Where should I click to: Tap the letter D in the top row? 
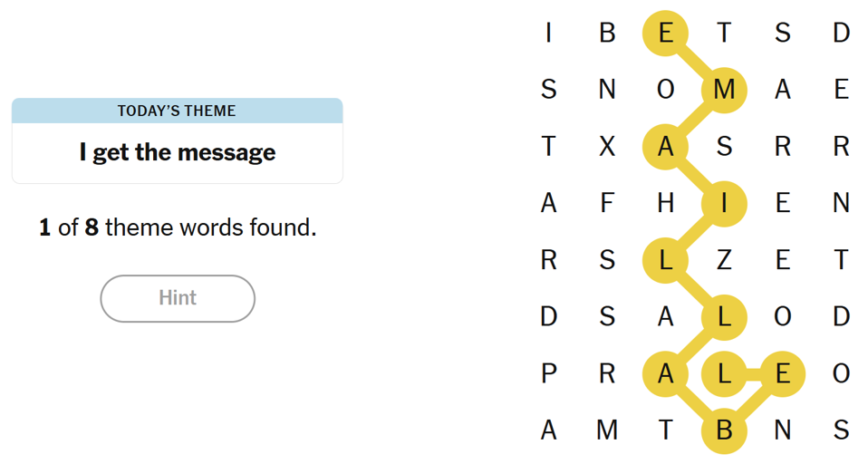[841, 34]
